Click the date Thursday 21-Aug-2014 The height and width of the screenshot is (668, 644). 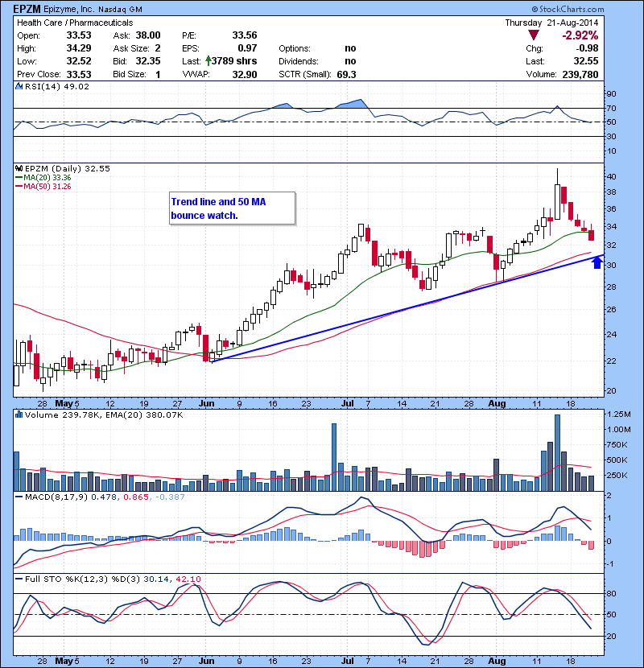pyautogui.click(x=551, y=23)
